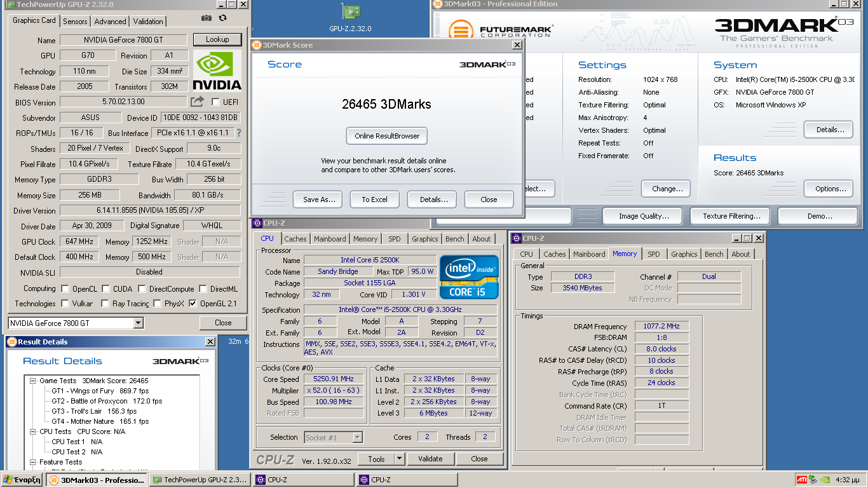The image size is (868, 488).
Task: Open the Graphics tab in the Memory CPU-Z window
Action: coord(684,254)
